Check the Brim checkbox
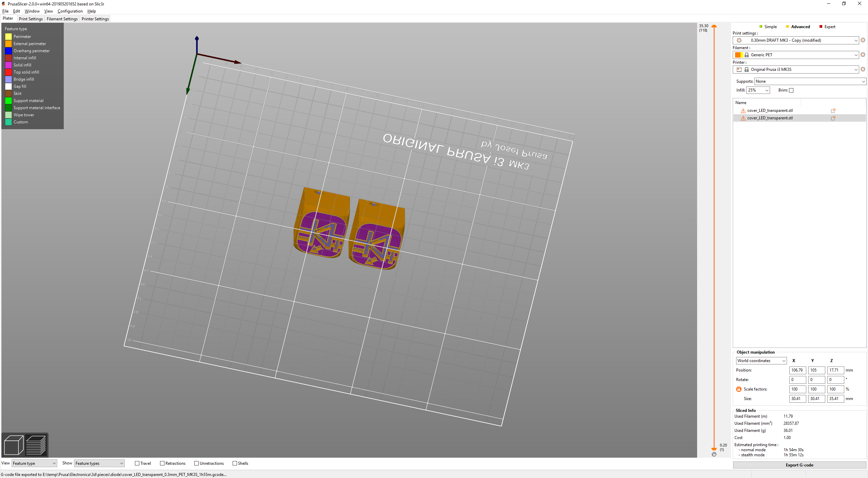Screen dimensions: 868x478 click(x=791, y=90)
